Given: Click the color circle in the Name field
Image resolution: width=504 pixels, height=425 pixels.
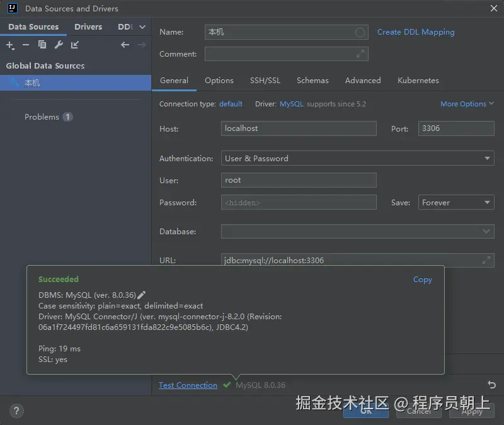Looking at the screenshot, I should pos(360,32).
